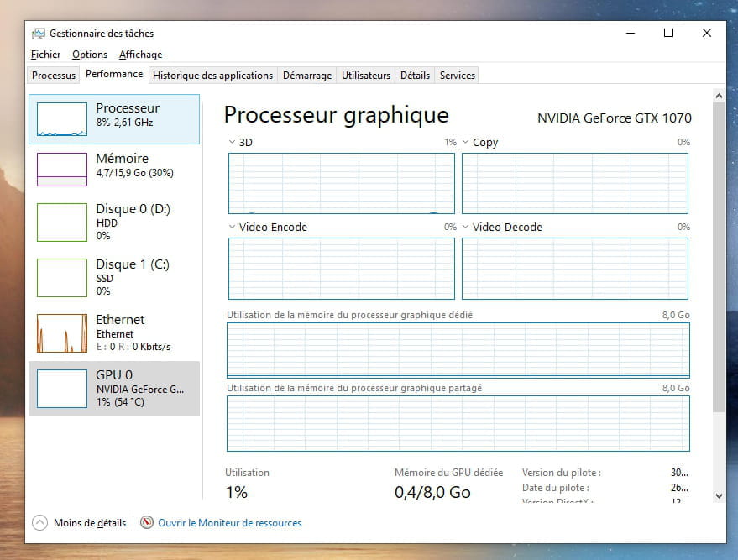Click the Utilisation 1% value
738x560 pixels.
[x=236, y=492]
